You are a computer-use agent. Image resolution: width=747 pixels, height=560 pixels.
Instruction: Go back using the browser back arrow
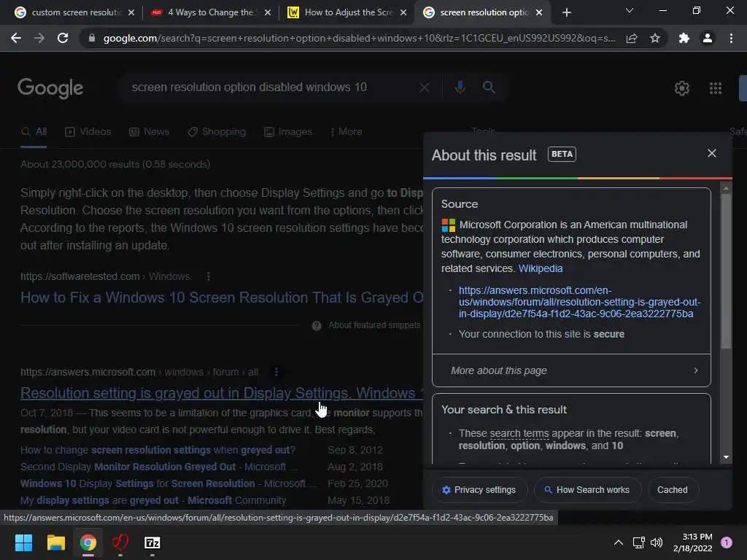[x=16, y=38]
